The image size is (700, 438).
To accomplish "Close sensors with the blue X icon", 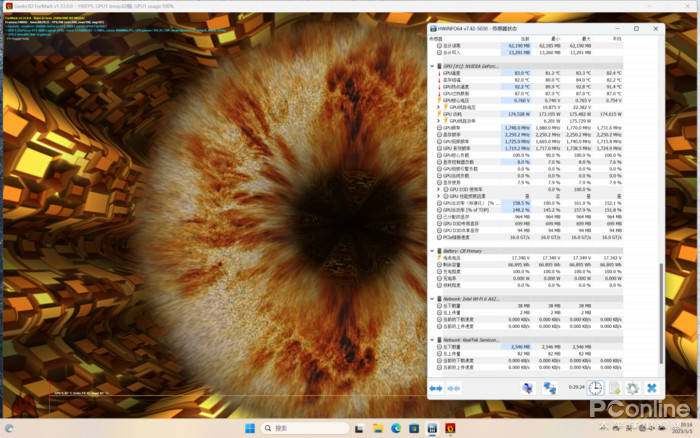I will click(651, 388).
